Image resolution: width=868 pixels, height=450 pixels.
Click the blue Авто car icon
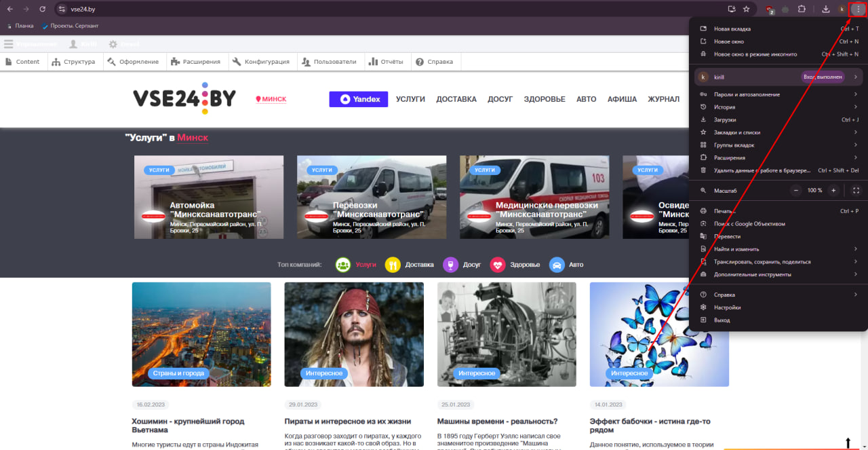click(556, 265)
